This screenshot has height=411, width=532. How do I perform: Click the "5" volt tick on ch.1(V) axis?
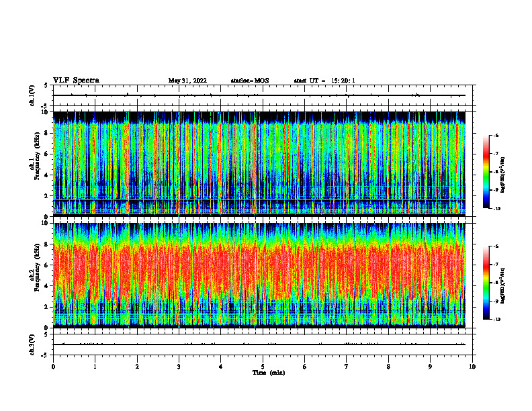click(x=46, y=85)
